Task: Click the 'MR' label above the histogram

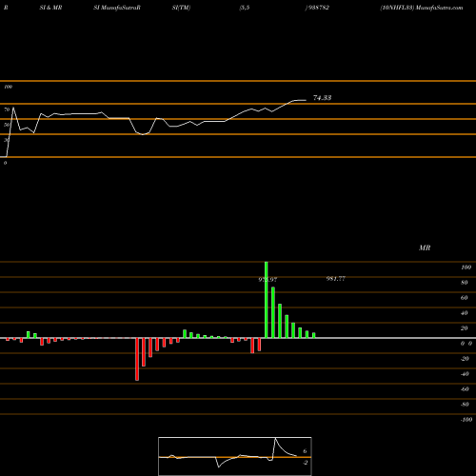Action: tap(425, 248)
